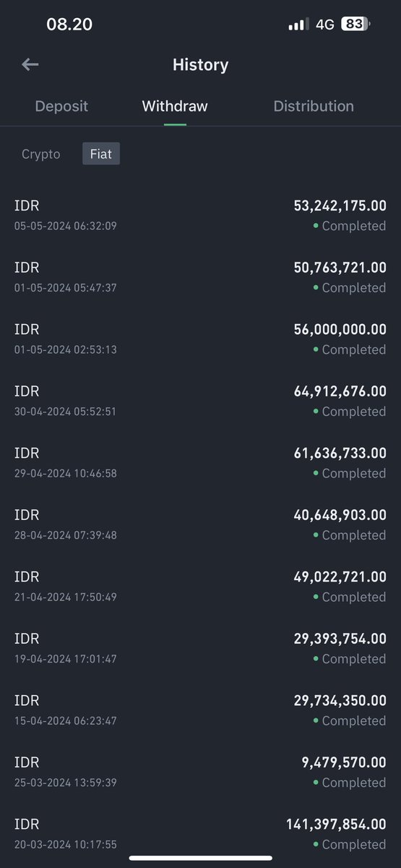Open withdrawal dated 19-04-2024 17:01:47
This screenshot has width=401, height=868.
[200, 648]
